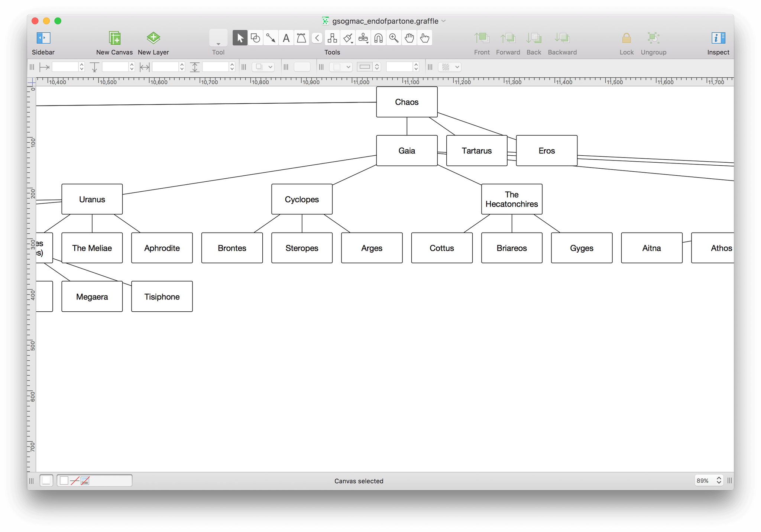Send object to Back
This screenshot has height=532, width=761.
pyautogui.click(x=534, y=38)
